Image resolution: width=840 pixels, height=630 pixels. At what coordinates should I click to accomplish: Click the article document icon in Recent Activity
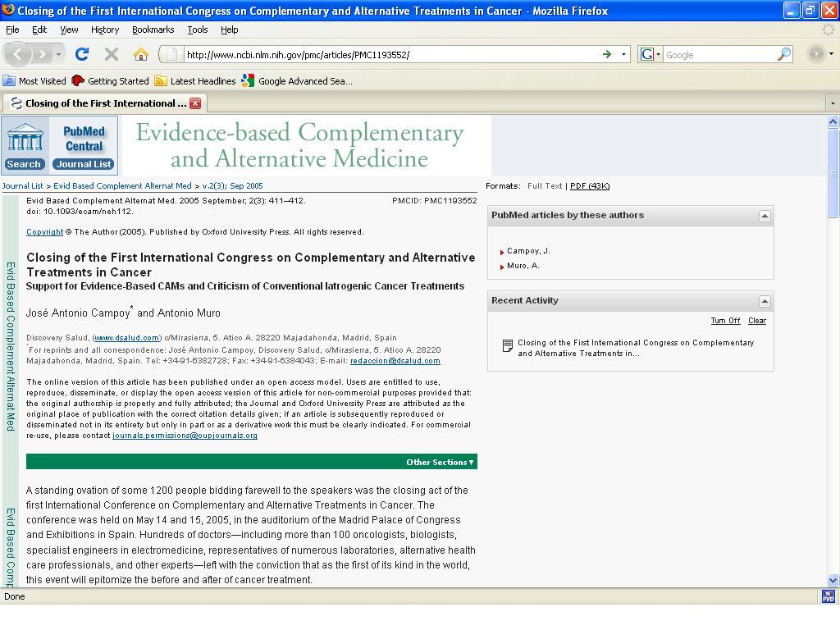(507, 345)
